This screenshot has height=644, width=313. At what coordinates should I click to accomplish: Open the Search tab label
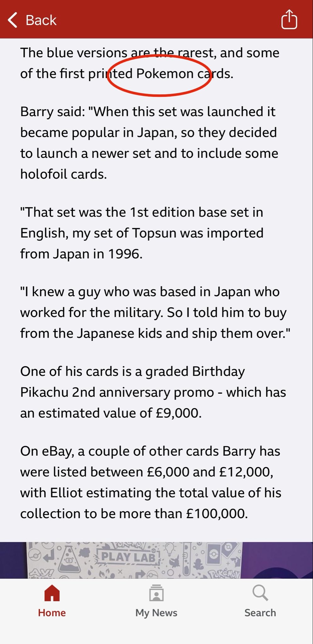pyautogui.click(x=260, y=613)
